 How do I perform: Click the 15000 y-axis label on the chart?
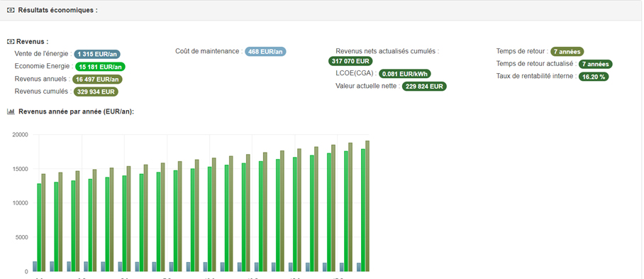[x=20, y=169]
